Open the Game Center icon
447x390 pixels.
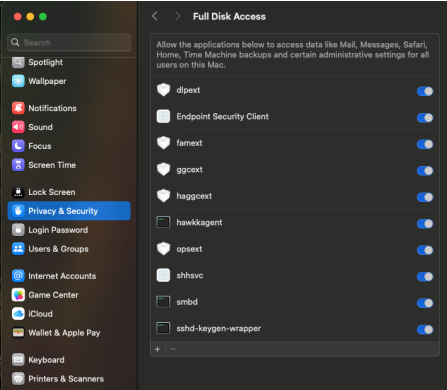pyautogui.click(x=18, y=295)
